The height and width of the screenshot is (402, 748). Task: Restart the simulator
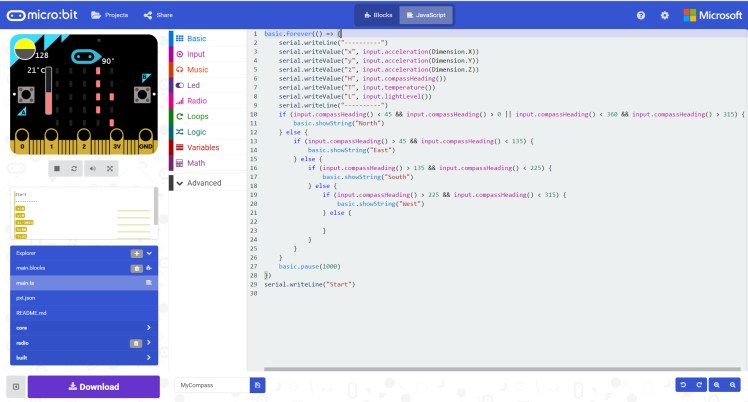coord(74,168)
